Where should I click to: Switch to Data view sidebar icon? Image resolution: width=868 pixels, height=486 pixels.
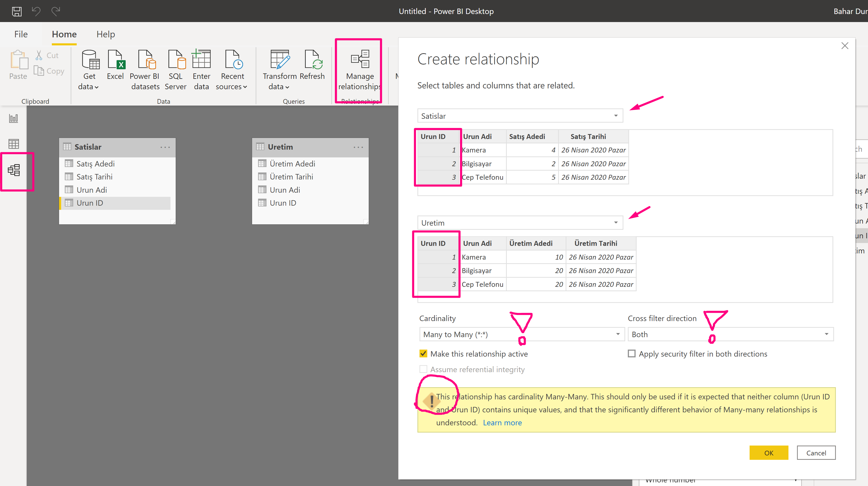pyautogui.click(x=13, y=144)
